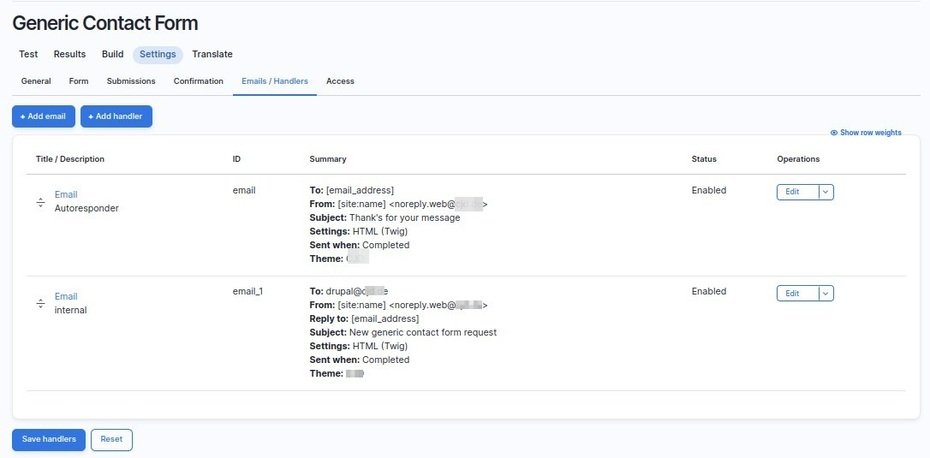This screenshot has height=458, width=930.
Task: Click drag handle icon for Autoresponder email row
Action: pyautogui.click(x=41, y=202)
